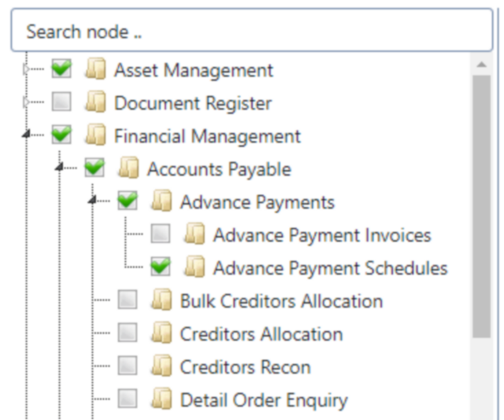Select the Advance Payment Schedules label
The image size is (504, 420).
coord(330,268)
